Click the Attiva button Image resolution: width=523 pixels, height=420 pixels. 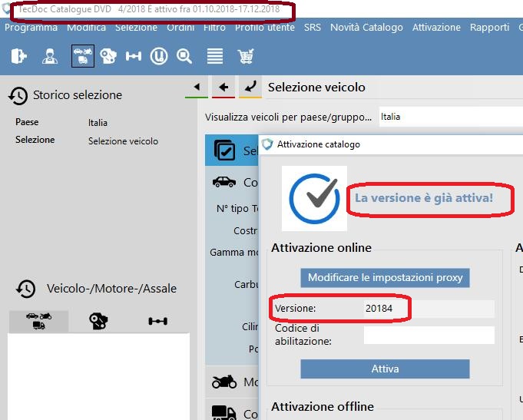click(x=385, y=369)
